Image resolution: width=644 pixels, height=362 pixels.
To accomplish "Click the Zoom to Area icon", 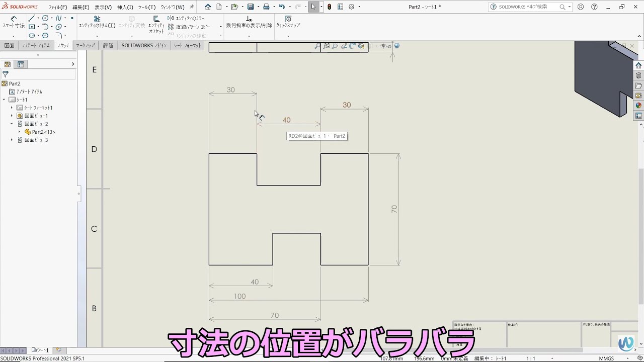I will [x=335, y=46].
